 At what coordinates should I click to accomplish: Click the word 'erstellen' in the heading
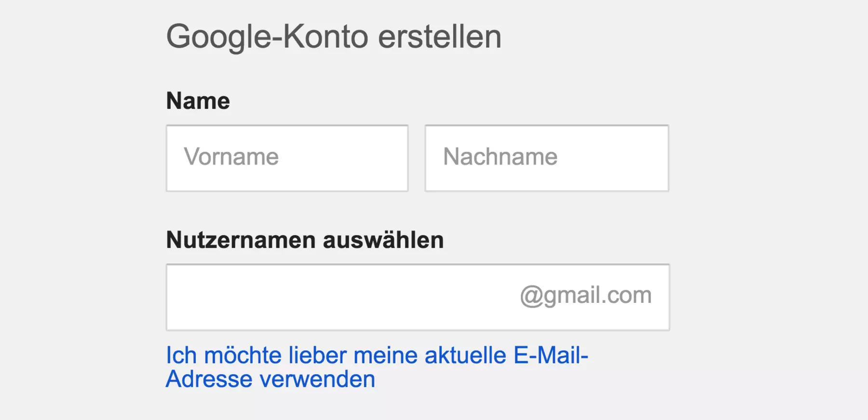click(439, 37)
